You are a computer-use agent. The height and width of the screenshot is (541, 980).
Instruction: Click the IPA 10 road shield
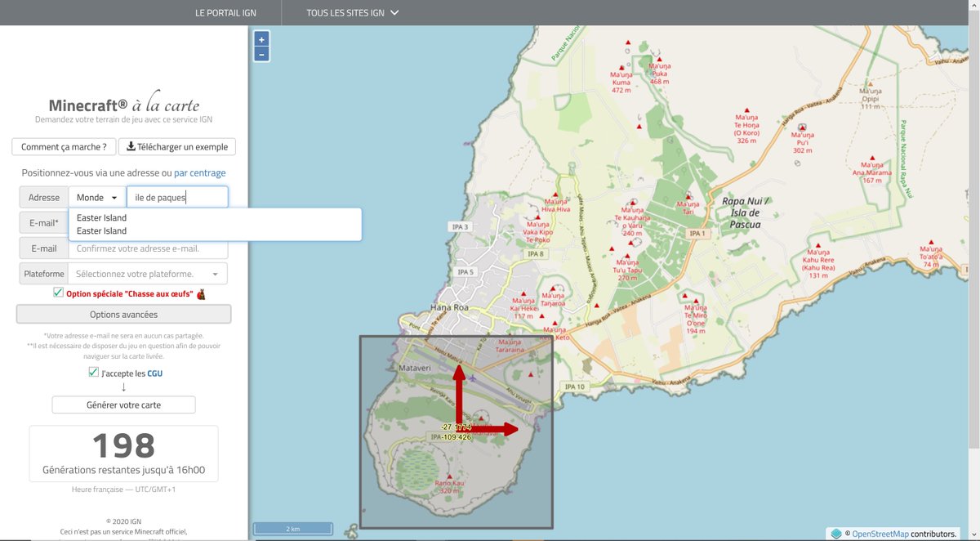point(575,387)
